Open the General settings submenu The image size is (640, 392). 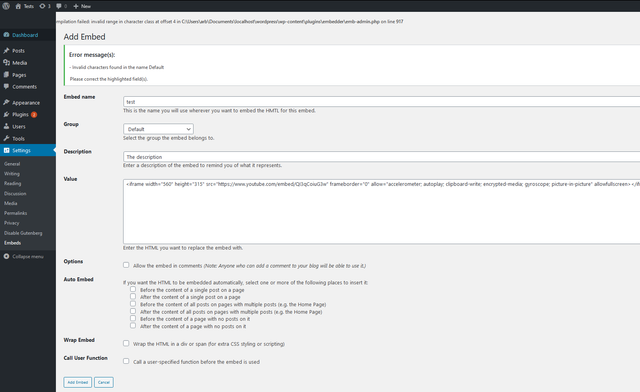pos(12,164)
